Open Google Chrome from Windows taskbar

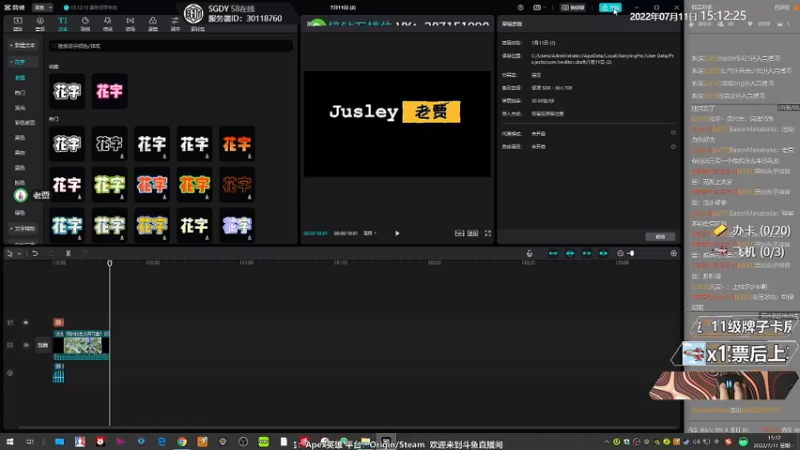tap(182, 442)
